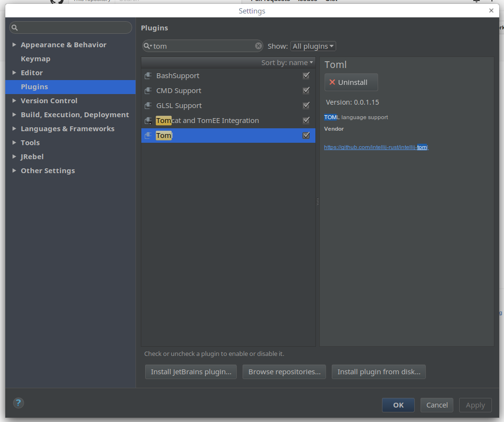
Task: Open the Show All plugins dropdown
Action: pyautogui.click(x=313, y=46)
